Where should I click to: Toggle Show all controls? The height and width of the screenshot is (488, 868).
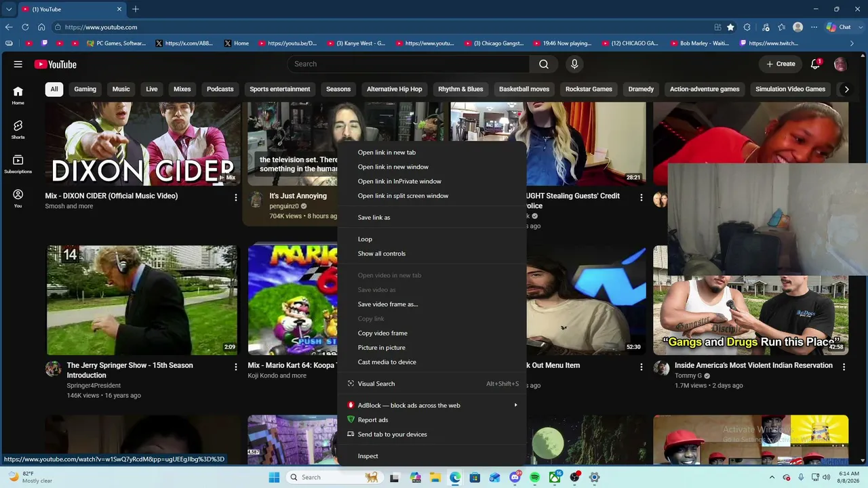point(432,253)
